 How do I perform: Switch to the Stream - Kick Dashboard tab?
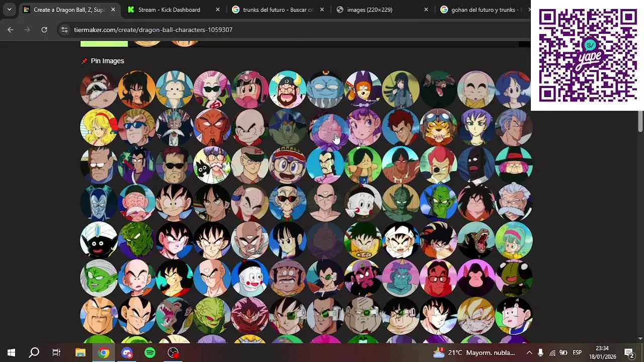[x=174, y=10]
